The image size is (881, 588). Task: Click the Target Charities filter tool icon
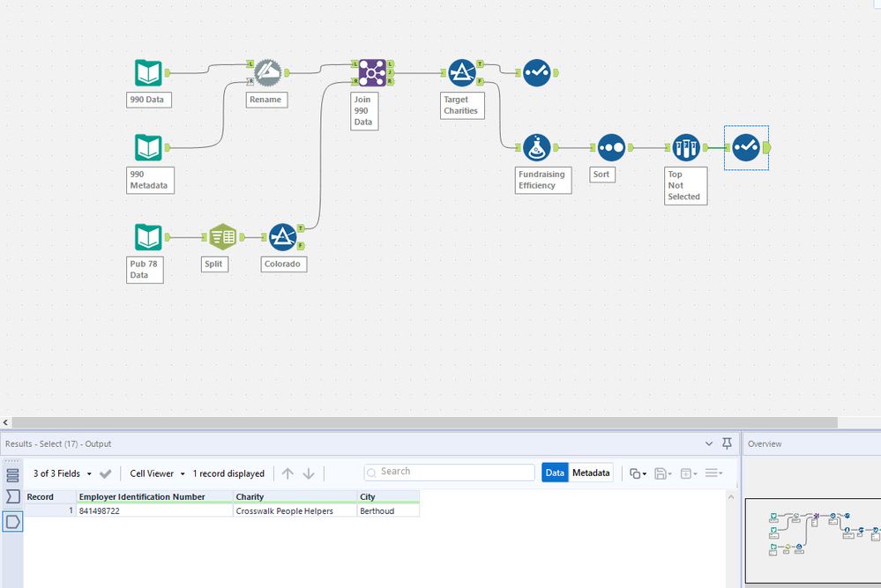click(x=462, y=73)
